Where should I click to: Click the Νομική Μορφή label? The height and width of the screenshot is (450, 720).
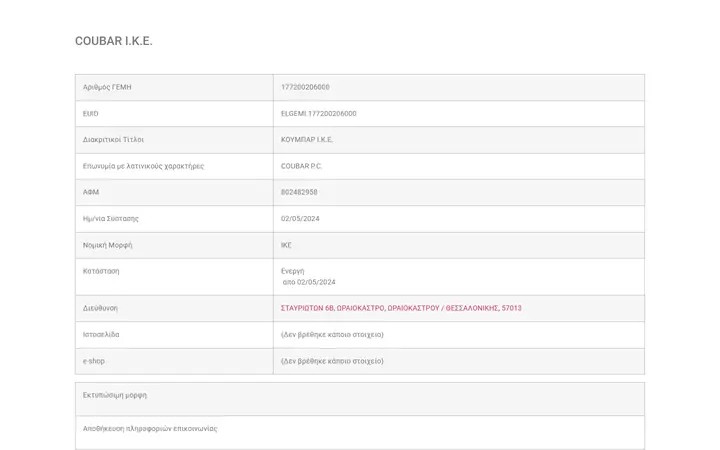coord(107,245)
